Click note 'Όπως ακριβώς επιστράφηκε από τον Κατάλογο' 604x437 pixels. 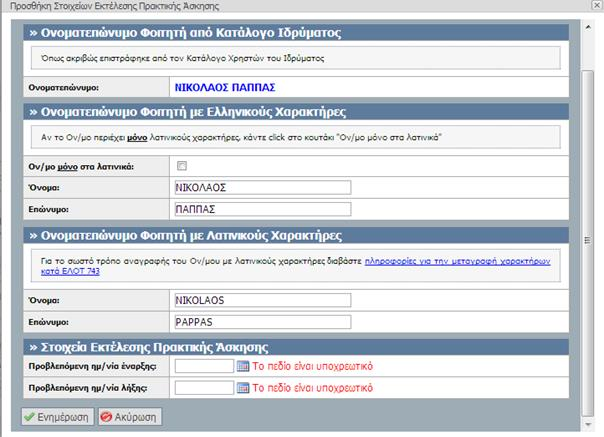(x=183, y=58)
